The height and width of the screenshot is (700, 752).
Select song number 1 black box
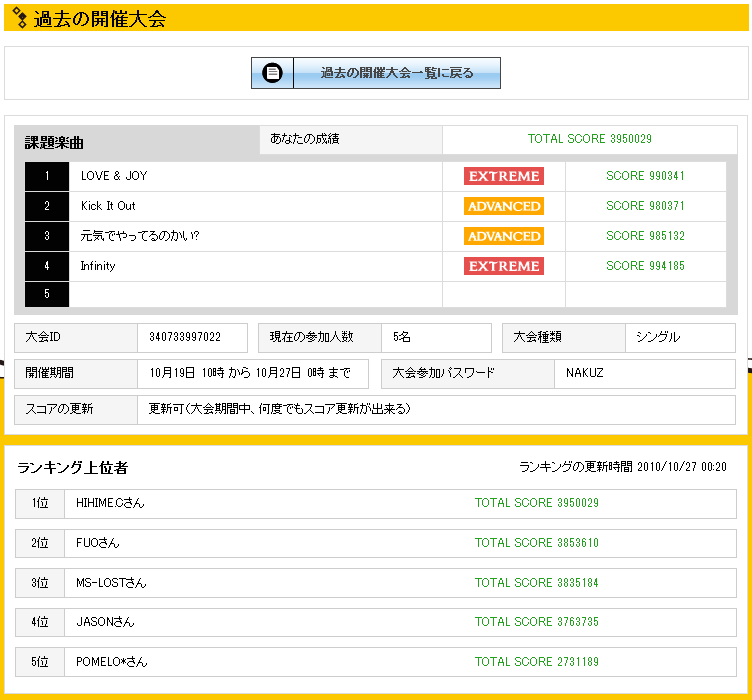47,176
